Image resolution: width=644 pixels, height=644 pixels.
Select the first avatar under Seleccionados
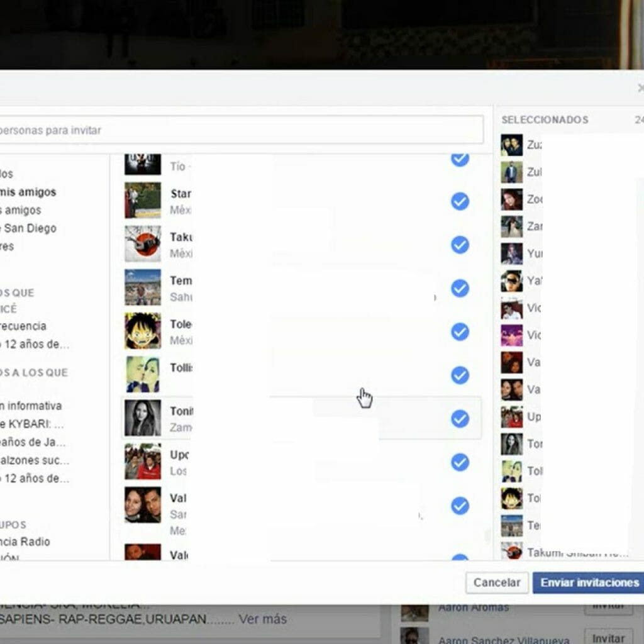(511, 145)
